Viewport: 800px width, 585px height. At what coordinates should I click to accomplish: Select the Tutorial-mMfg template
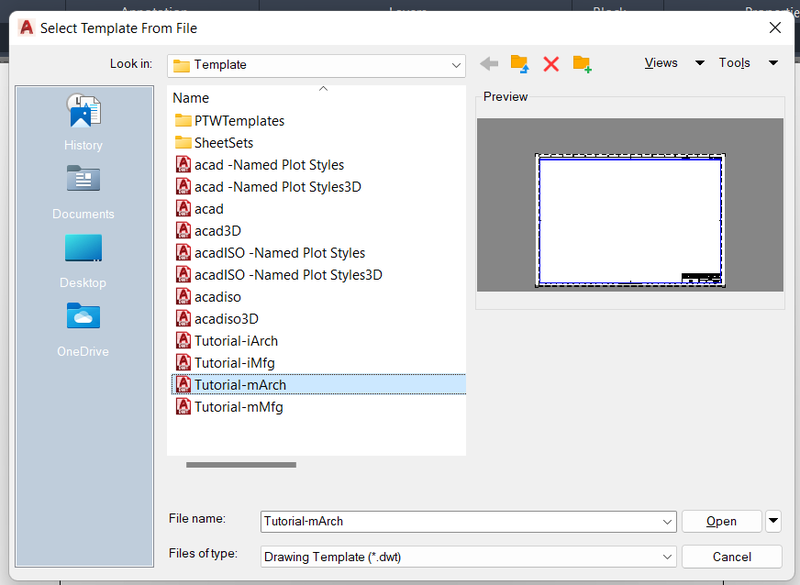pos(238,406)
